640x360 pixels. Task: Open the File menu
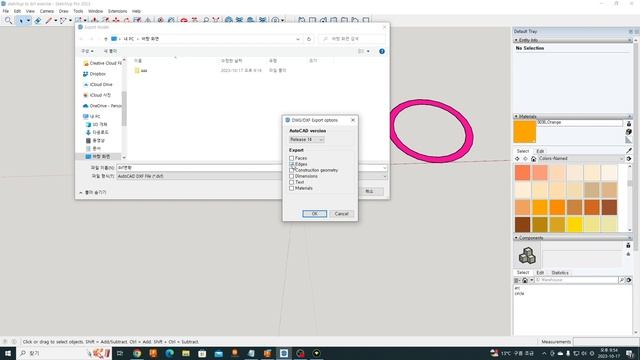pyautogui.click(x=6, y=11)
